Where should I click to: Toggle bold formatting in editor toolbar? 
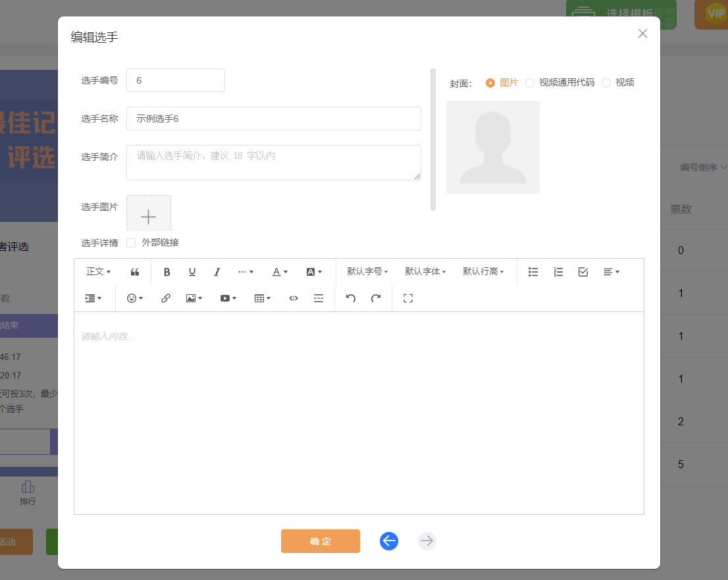167,272
